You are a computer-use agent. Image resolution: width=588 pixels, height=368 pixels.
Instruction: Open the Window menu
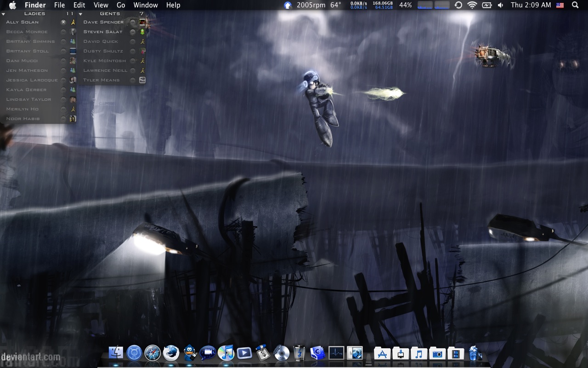tap(146, 5)
